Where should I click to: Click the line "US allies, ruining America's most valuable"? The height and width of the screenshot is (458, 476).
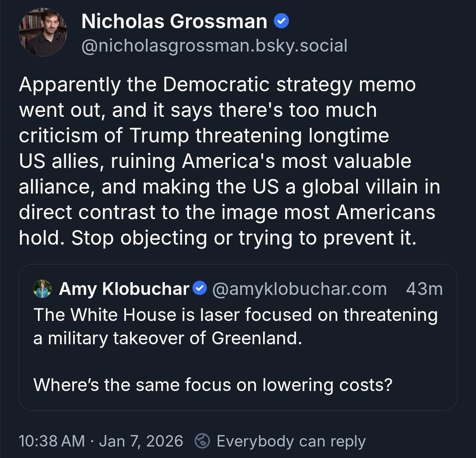click(x=215, y=161)
